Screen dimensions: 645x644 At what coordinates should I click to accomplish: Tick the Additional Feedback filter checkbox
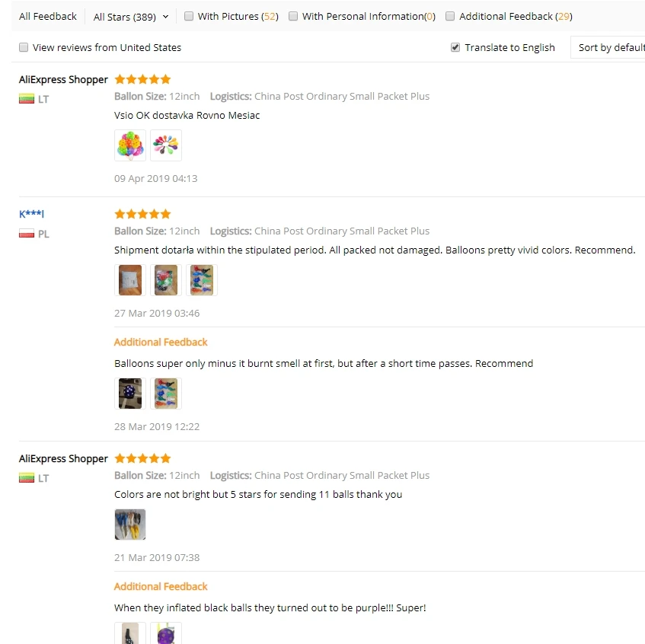(x=450, y=16)
